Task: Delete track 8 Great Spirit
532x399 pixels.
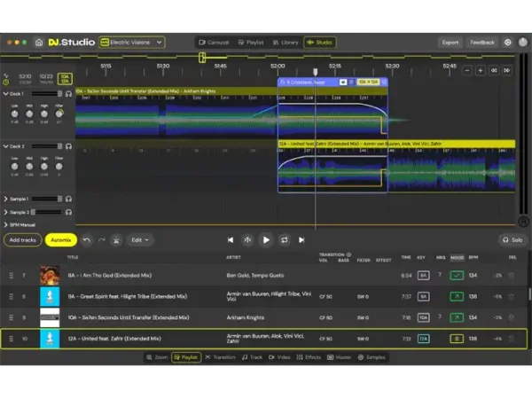Action: 512,296
